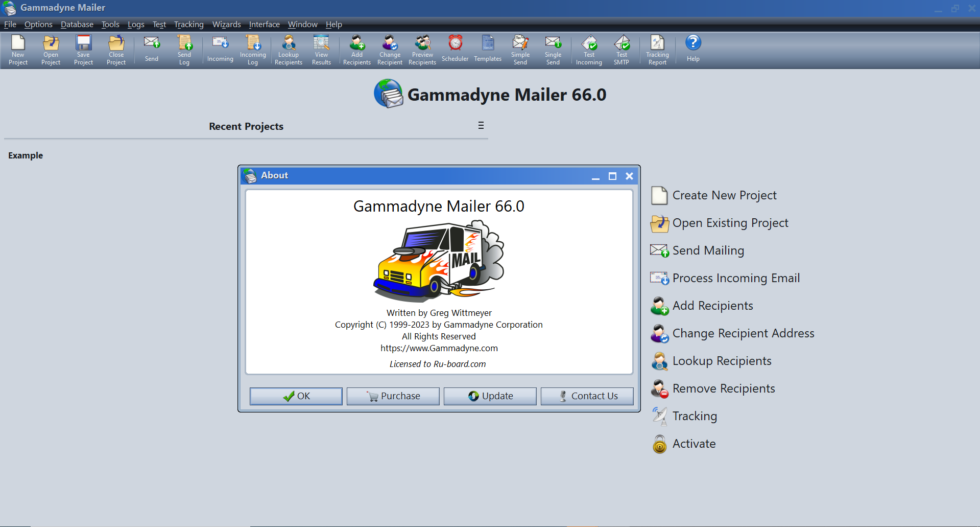This screenshot has height=527, width=980.
Task: Open the Database menu
Action: click(77, 25)
